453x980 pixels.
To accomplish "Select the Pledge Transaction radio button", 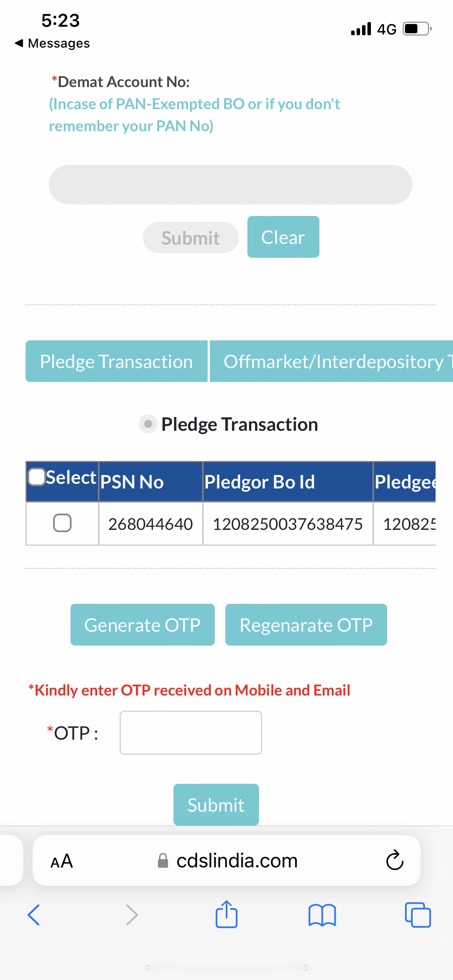I will pos(148,424).
